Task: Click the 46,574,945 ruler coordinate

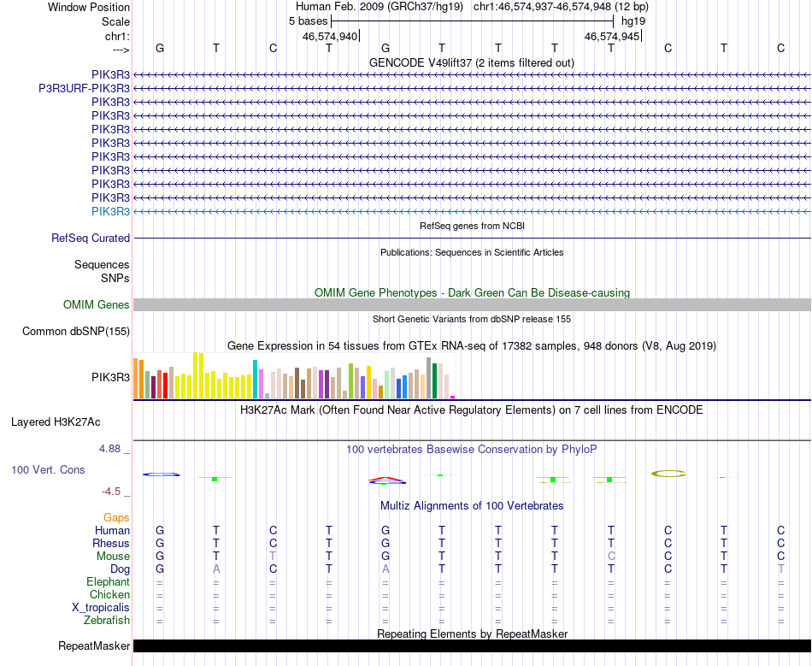Action: pyautogui.click(x=612, y=36)
